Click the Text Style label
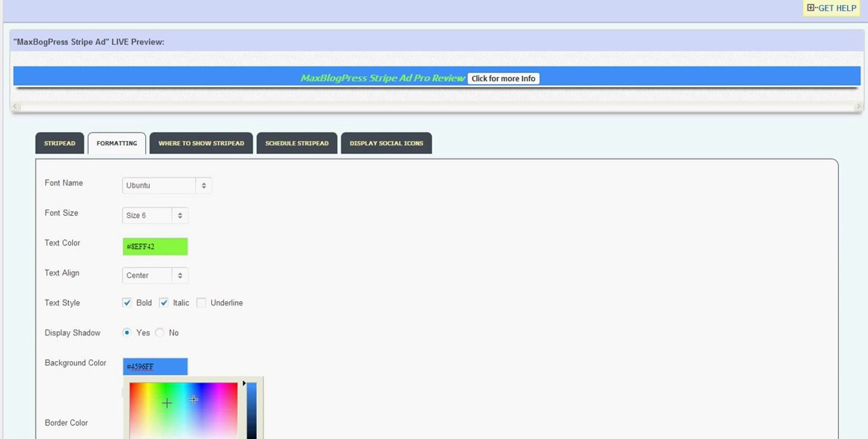 point(62,302)
